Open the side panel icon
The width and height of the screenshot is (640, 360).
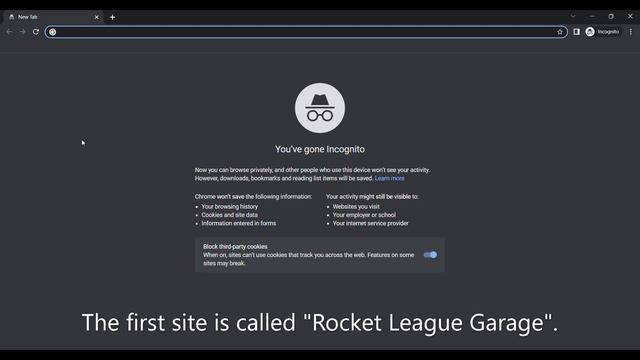[576, 32]
